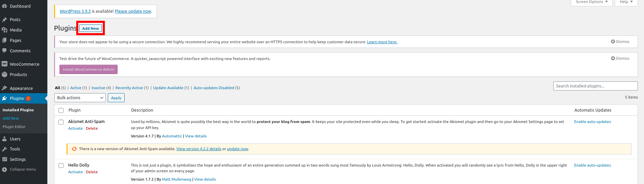
Task: Click the Apply bulk action button
Action: coord(116,98)
